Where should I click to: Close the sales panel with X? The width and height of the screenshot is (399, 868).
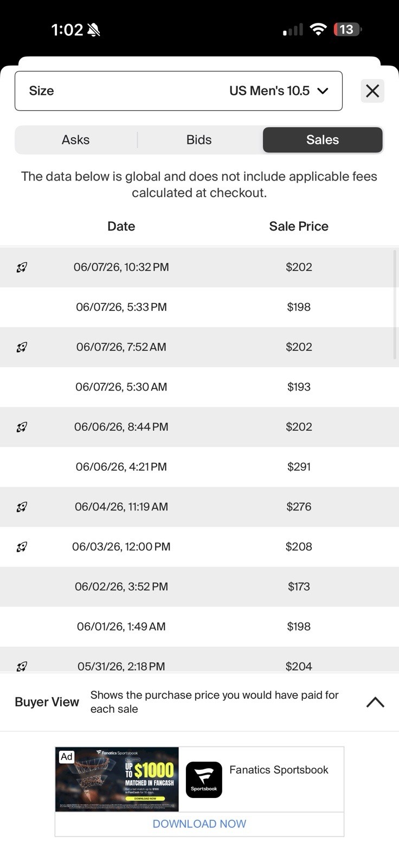372,91
